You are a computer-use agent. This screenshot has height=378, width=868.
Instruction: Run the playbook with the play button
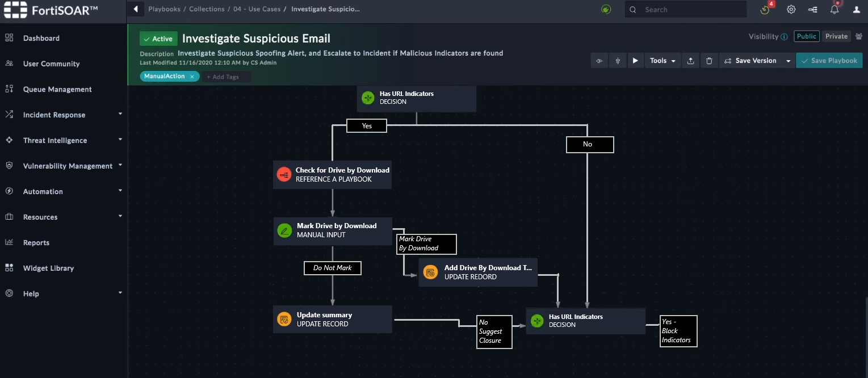click(x=635, y=61)
